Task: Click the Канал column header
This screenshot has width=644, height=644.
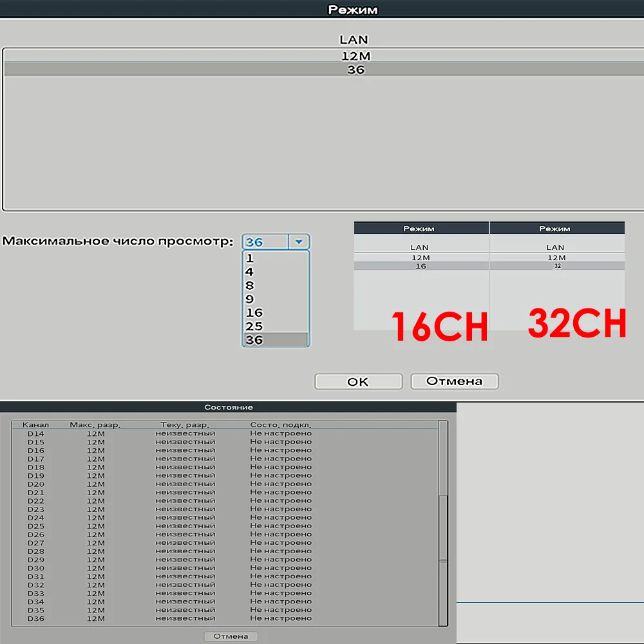Action: pos(35,424)
